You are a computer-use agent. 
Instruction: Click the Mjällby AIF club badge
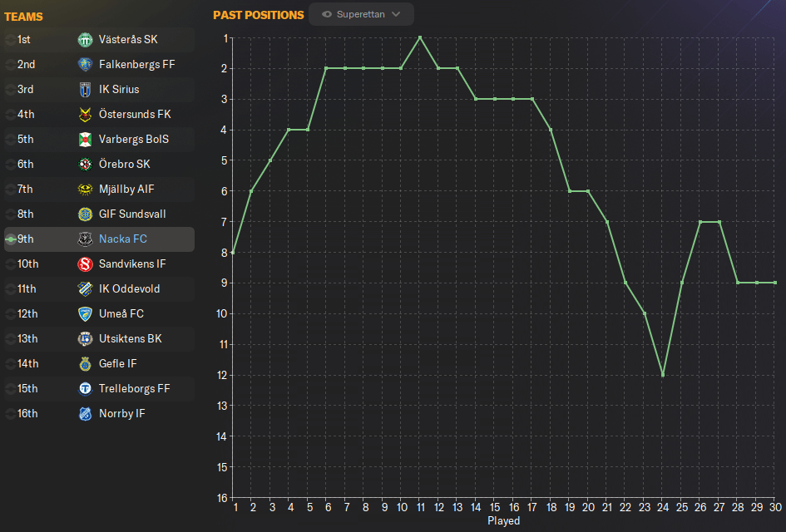click(x=85, y=189)
